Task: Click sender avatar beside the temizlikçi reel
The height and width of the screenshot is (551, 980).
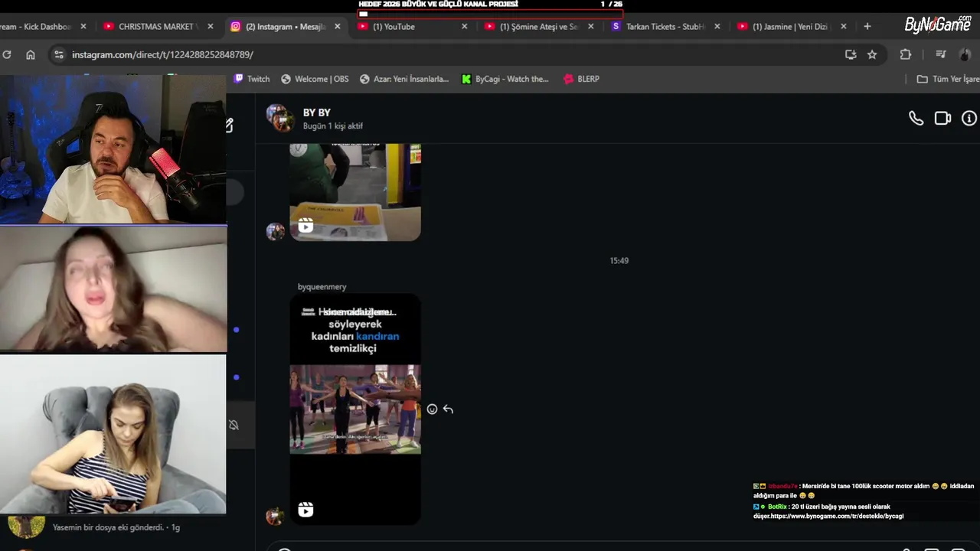Action: (275, 515)
